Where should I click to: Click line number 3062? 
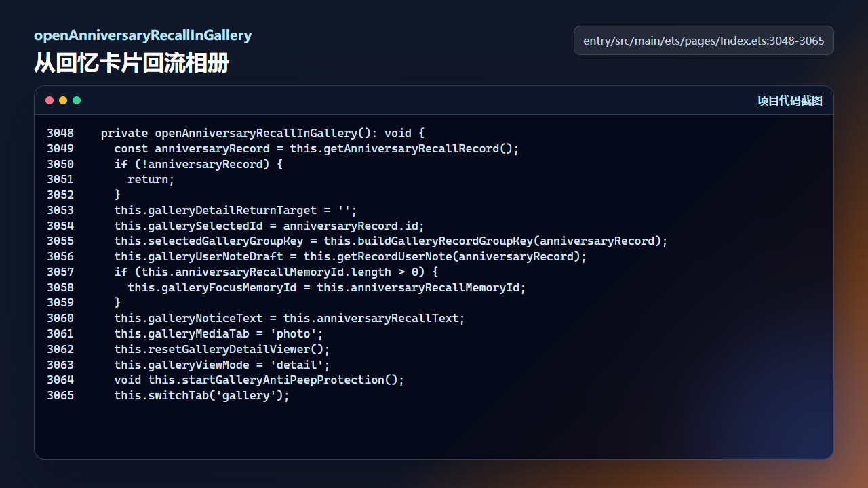pos(60,350)
